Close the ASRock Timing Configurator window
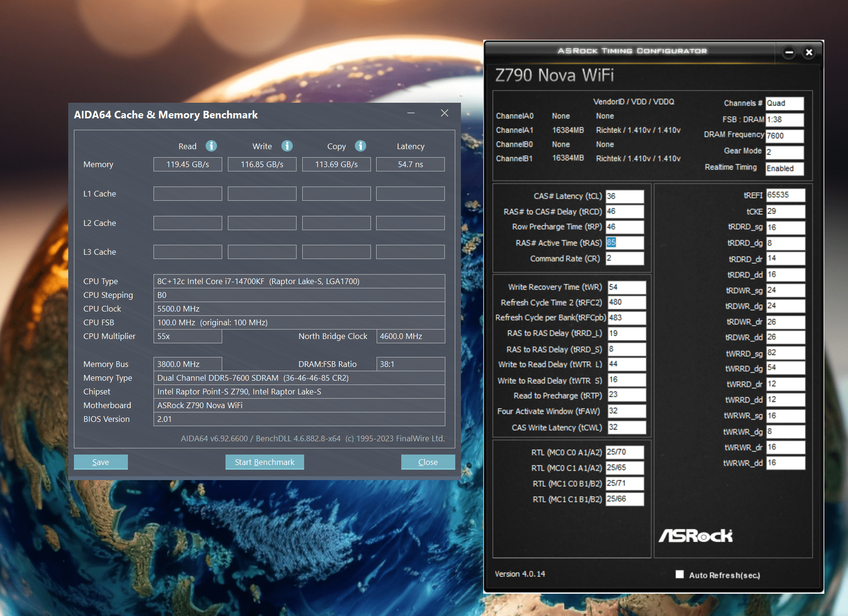 (809, 52)
